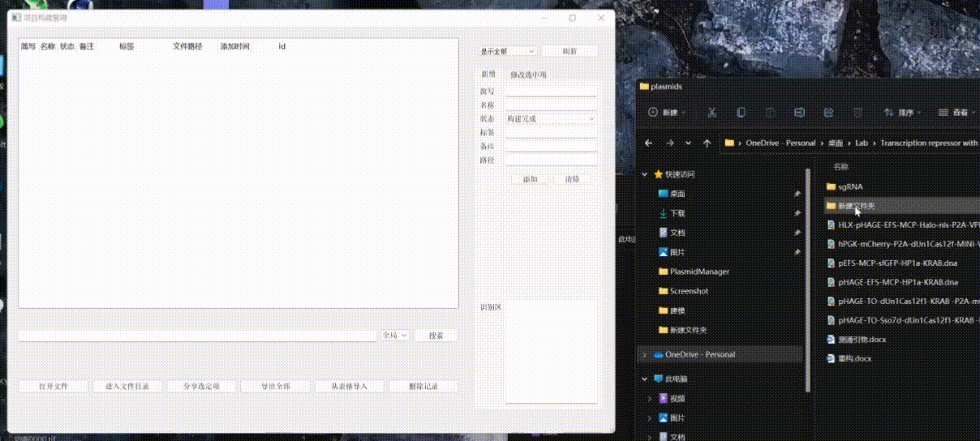Click the 搜索 button
Viewport: 980px width, 441px height.
point(436,335)
